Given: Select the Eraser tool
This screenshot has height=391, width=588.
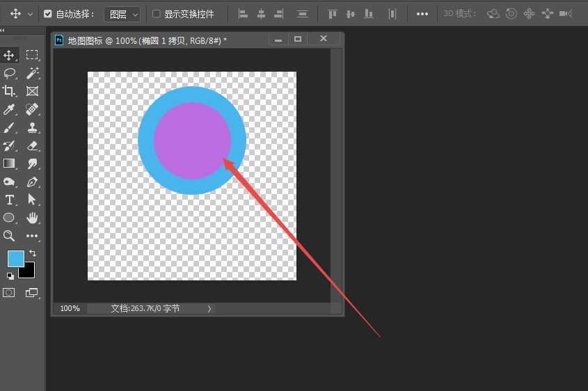Looking at the screenshot, I should coord(32,145).
